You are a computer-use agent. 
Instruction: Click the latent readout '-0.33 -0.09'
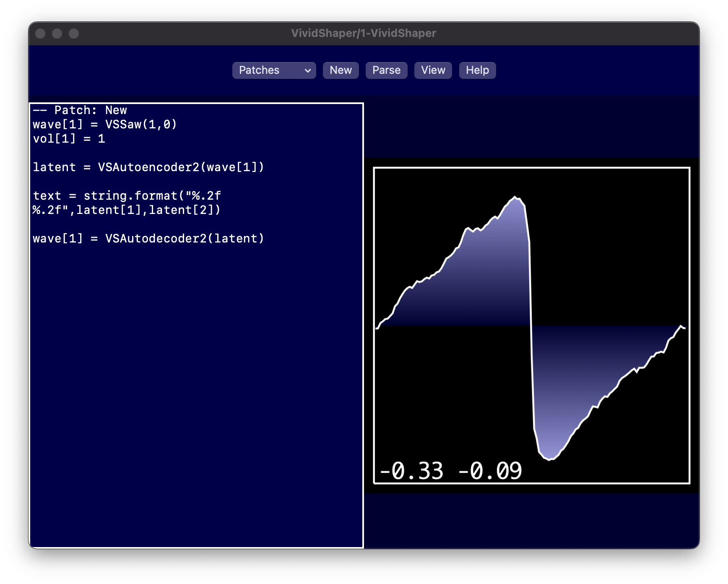pos(450,471)
